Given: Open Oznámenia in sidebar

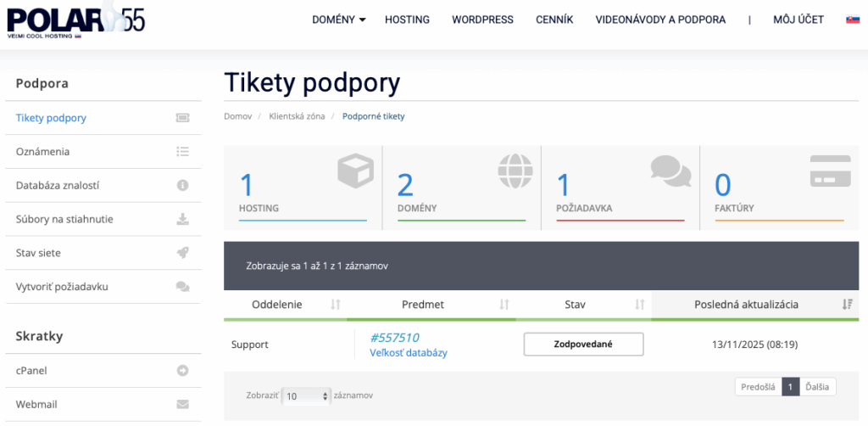Looking at the screenshot, I should (103, 152).
